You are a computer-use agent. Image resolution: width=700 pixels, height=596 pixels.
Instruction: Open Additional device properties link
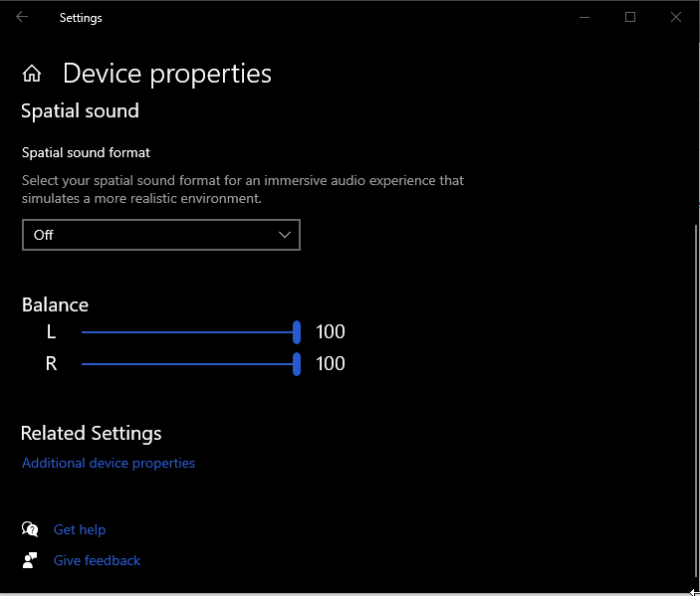[x=108, y=463]
